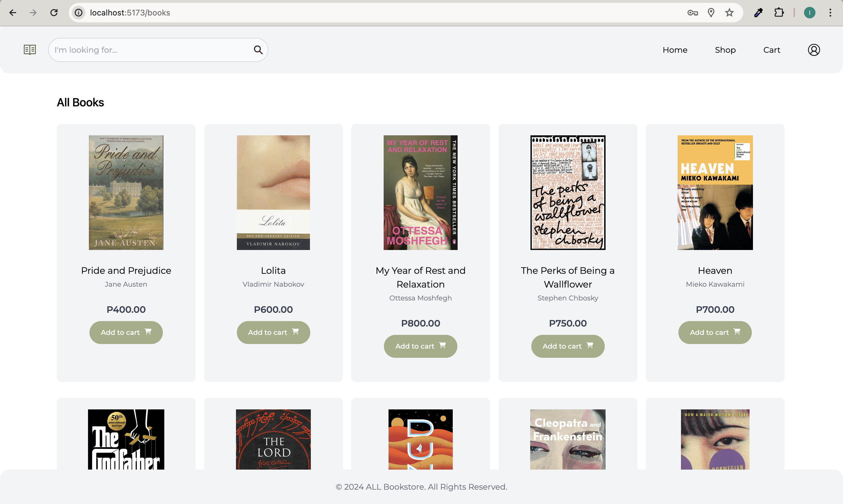
Task: Open the Cart page
Action: click(772, 50)
